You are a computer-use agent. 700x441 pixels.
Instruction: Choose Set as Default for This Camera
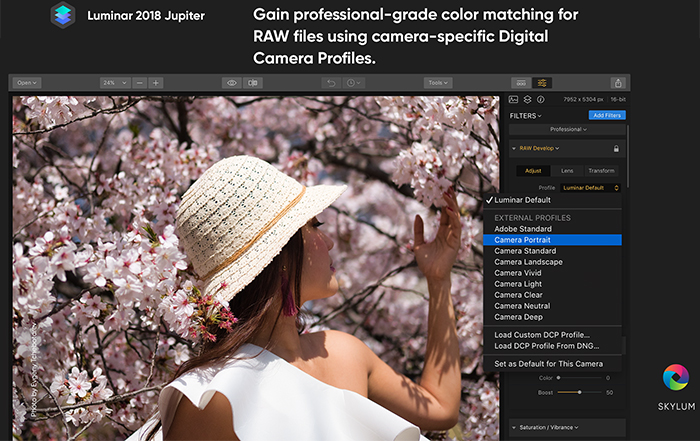point(553,364)
